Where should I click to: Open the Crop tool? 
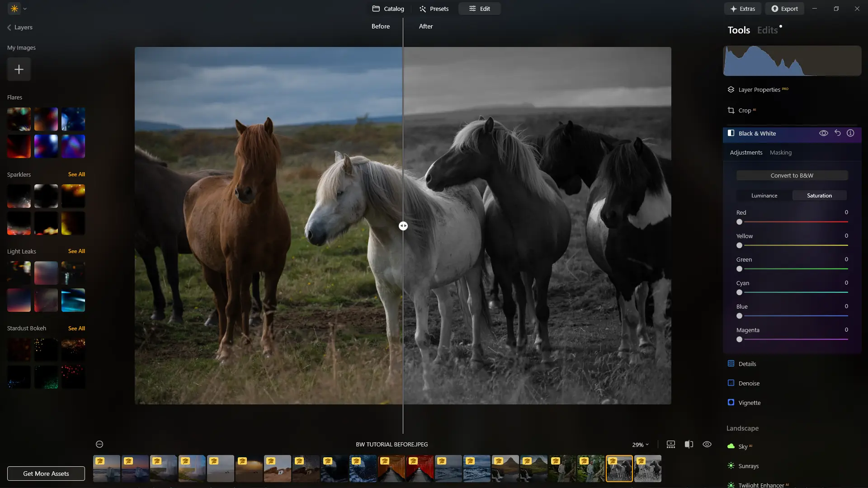[x=744, y=111]
